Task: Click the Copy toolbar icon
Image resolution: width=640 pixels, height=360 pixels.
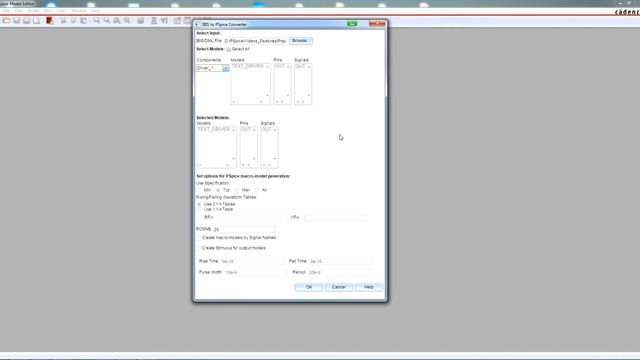Action: pos(73,20)
